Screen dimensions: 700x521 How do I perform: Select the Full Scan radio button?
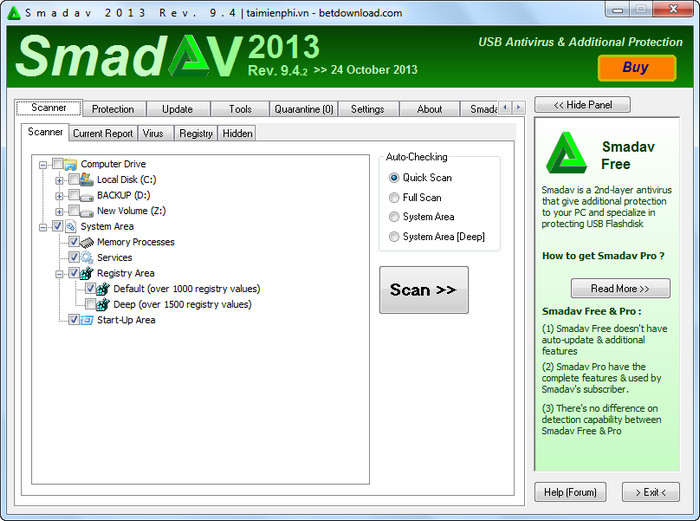[394, 197]
